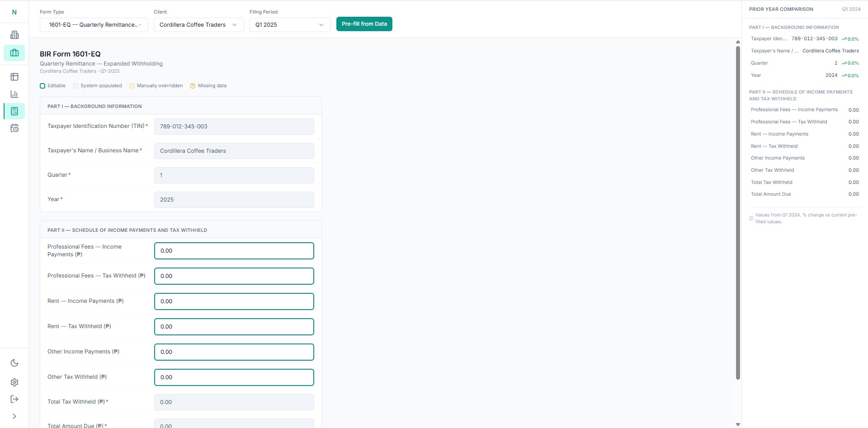Click the prior-year Year value 2024
The width and height of the screenshot is (868, 428).
[x=831, y=75]
